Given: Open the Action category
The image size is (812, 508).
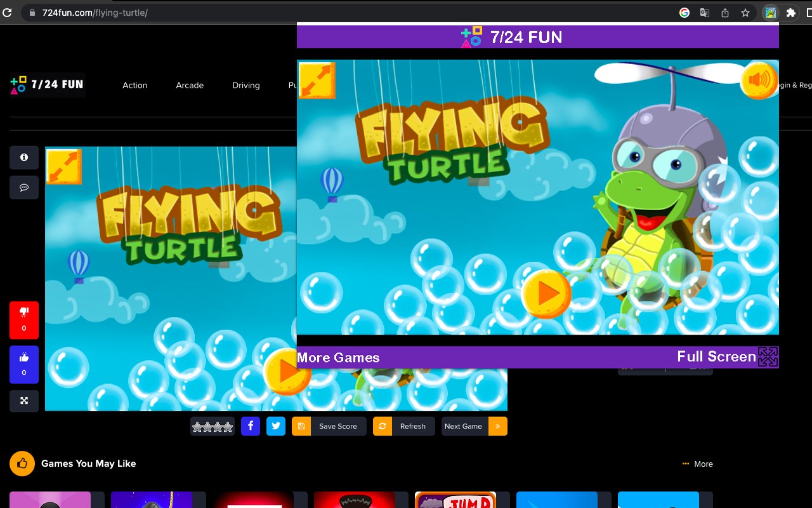Looking at the screenshot, I should [134, 85].
